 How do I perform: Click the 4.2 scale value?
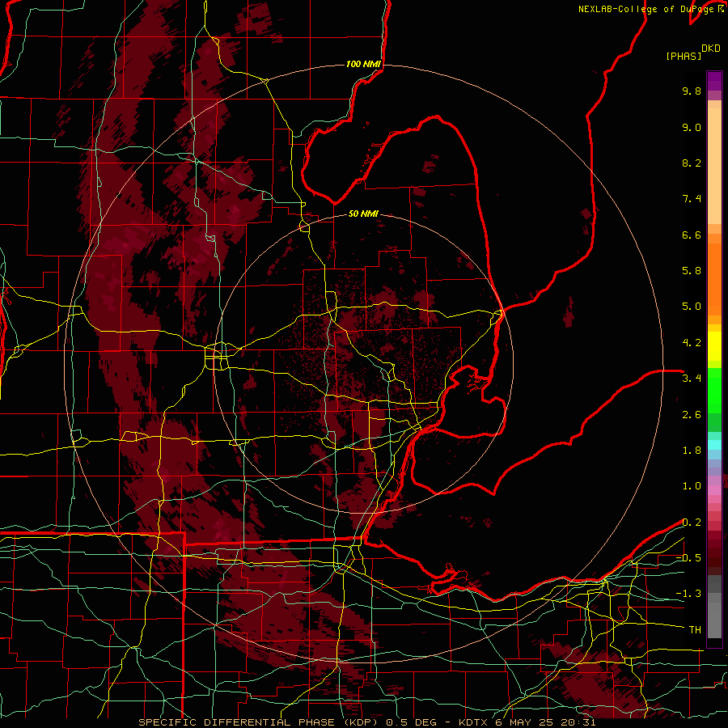[x=692, y=343]
